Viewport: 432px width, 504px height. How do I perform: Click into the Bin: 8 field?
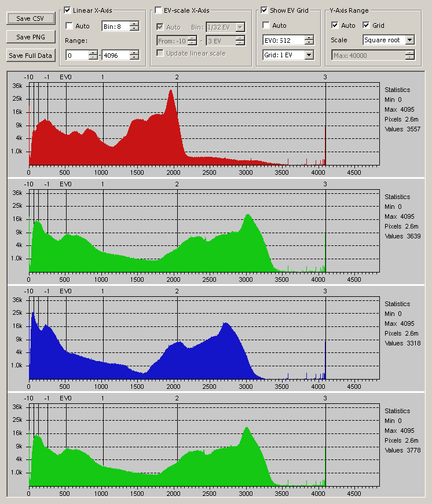coord(116,27)
